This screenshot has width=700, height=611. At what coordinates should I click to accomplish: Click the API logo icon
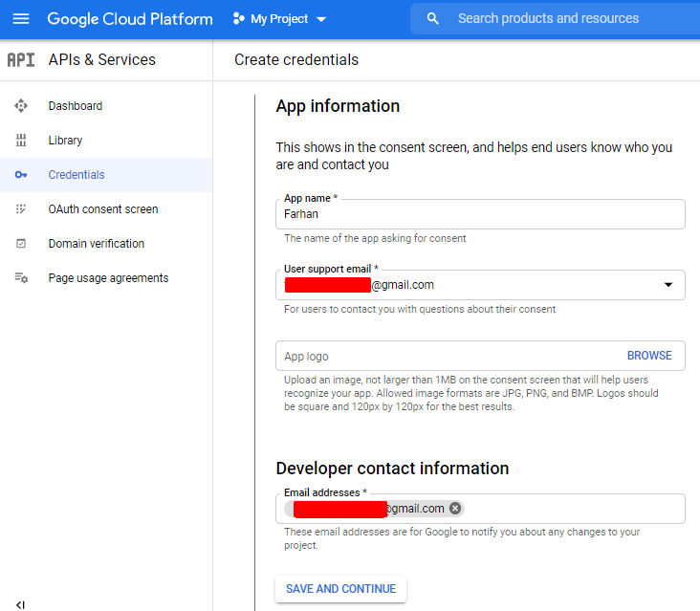coord(21,59)
